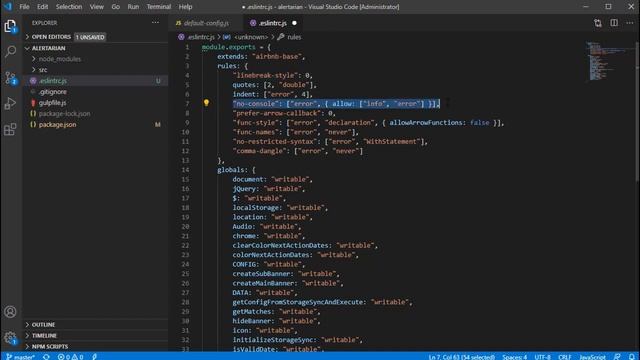Expand the node_modules folder
Image resolution: width=640 pixels, height=360 pixels.
60,59
